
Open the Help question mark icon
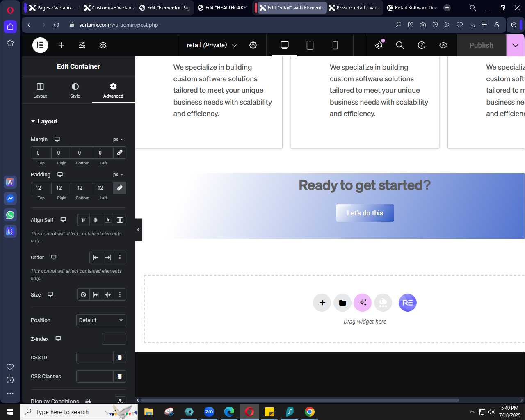[x=422, y=45]
